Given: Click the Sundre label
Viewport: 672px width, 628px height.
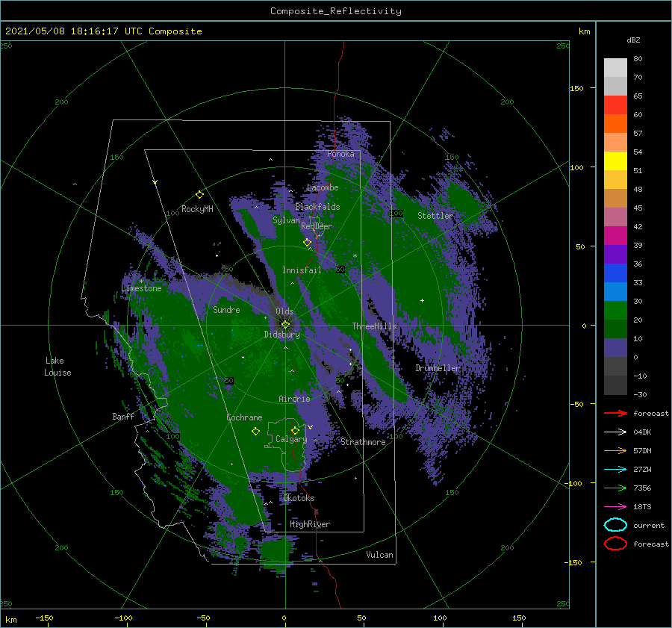Looking at the screenshot, I should (x=226, y=309).
